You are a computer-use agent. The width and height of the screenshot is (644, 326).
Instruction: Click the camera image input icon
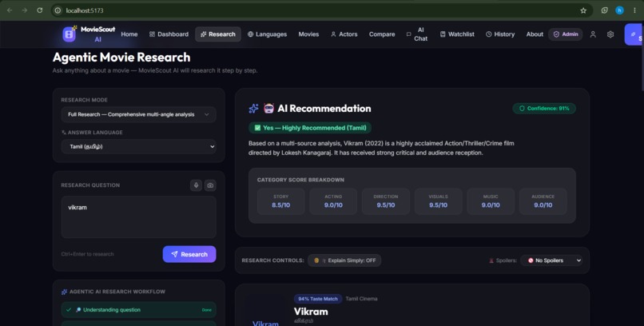(210, 185)
